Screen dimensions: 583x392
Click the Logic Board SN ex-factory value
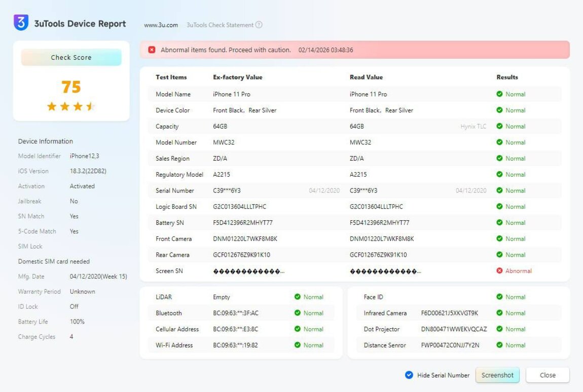[239, 207]
